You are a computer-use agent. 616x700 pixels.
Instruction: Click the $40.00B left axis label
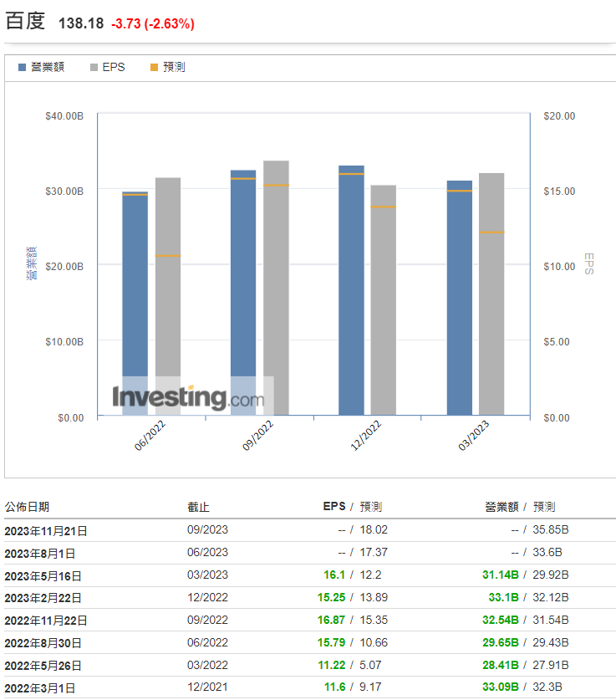[x=64, y=115]
